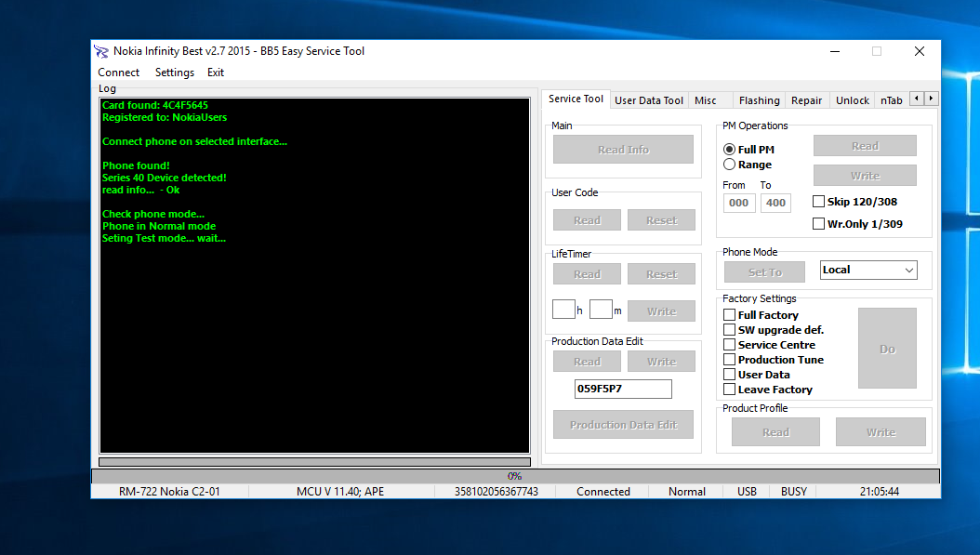Click the Normal mode status entry
The height and width of the screenshot is (555, 980).
point(687,491)
